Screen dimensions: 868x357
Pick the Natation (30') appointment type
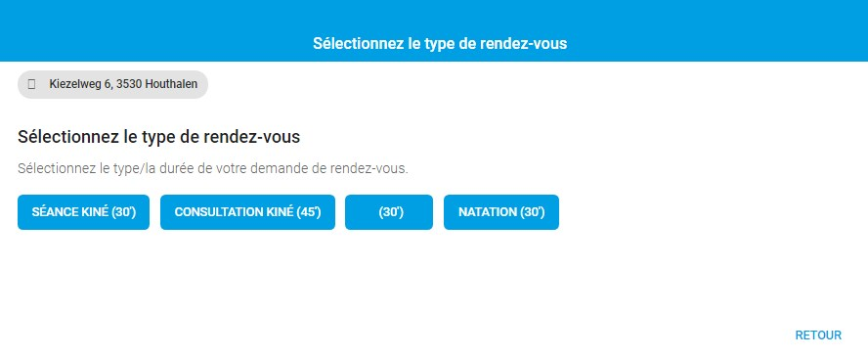click(x=501, y=212)
